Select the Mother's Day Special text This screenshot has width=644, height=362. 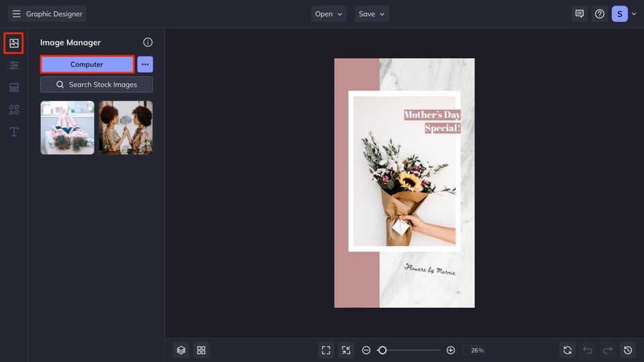coord(432,121)
